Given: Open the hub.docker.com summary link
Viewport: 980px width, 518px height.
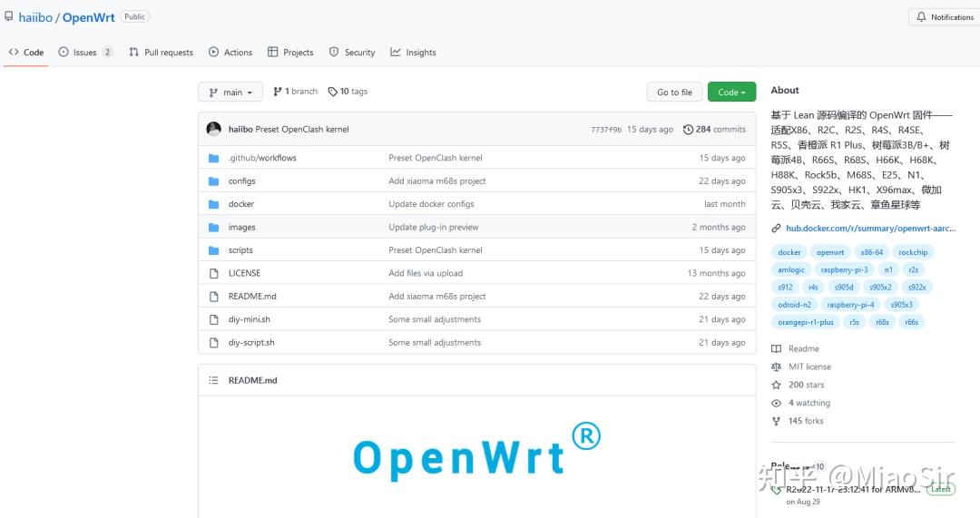Looking at the screenshot, I should click(x=870, y=229).
